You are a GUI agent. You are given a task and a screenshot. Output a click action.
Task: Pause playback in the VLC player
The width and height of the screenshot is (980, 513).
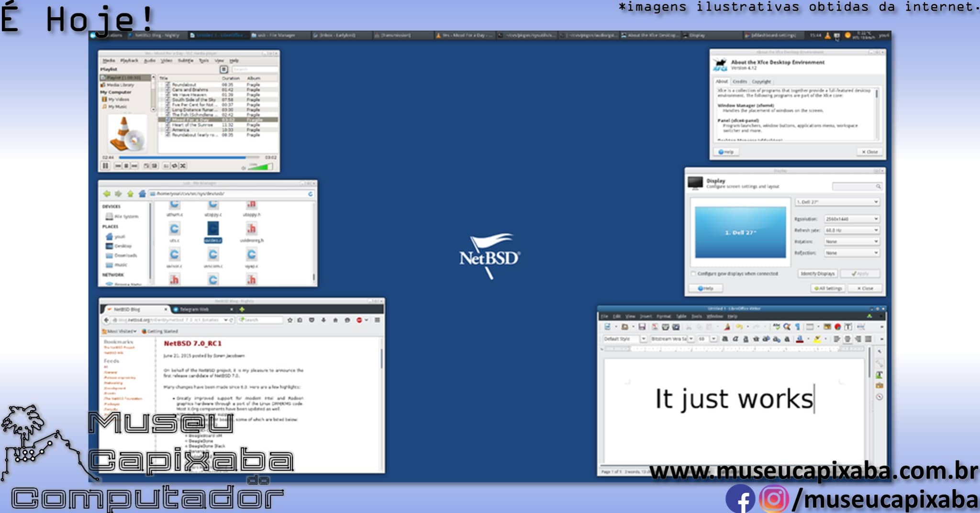click(x=105, y=166)
